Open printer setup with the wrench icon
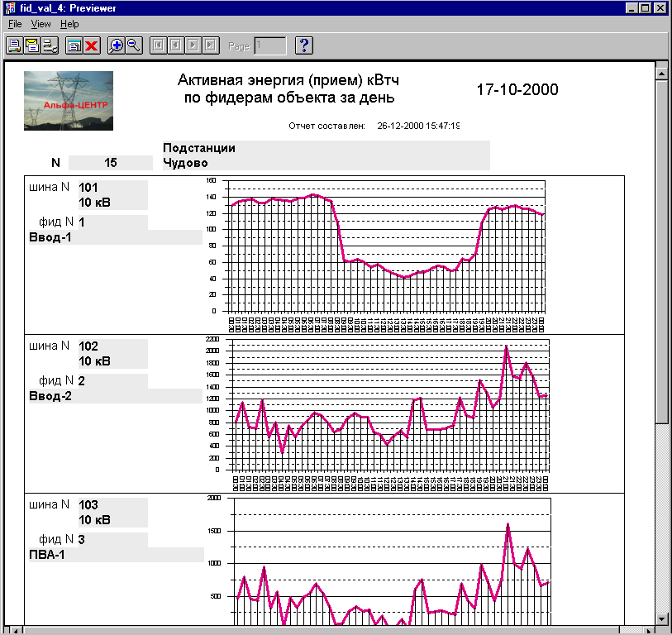Viewport: 672px width, 635px height. [50, 45]
